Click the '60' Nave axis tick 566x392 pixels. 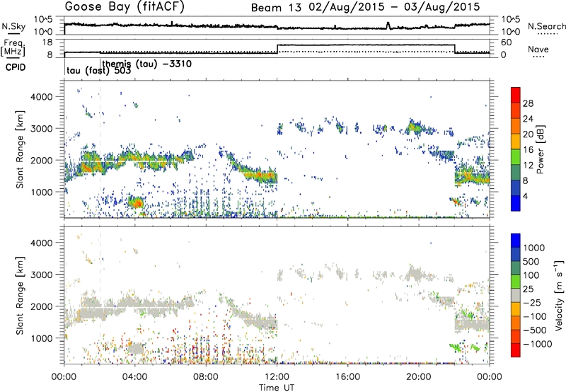tap(507, 42)
